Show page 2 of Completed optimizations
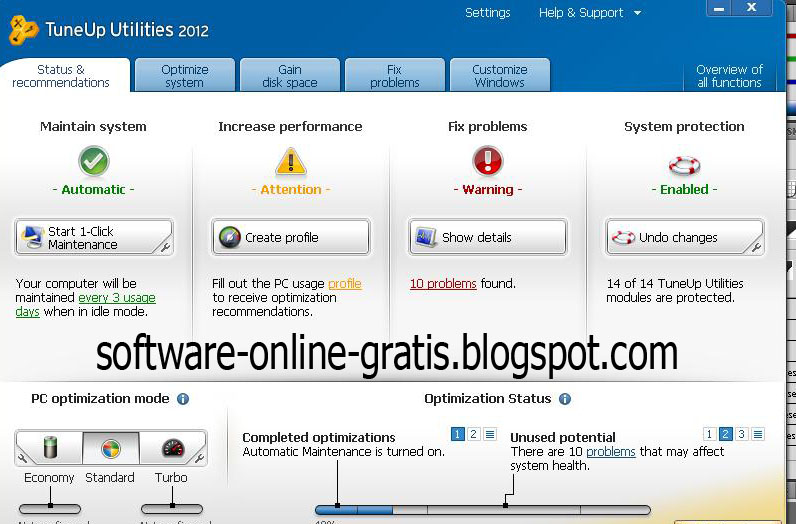Screen dimensions: 796x524 [474, 434]
